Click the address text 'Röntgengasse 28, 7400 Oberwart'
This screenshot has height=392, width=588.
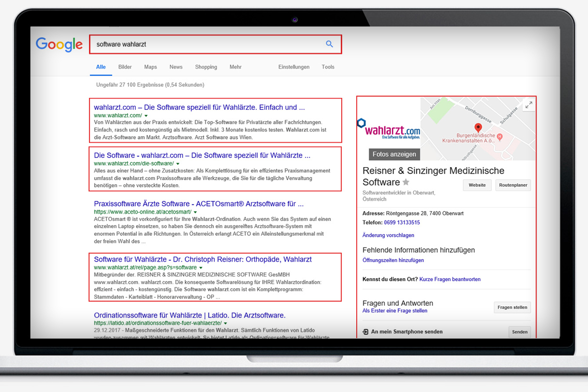point(425,214)
